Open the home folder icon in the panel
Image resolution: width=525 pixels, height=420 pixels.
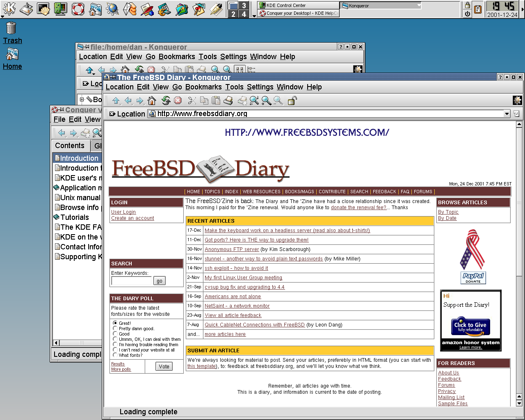[x=95, y=9]
